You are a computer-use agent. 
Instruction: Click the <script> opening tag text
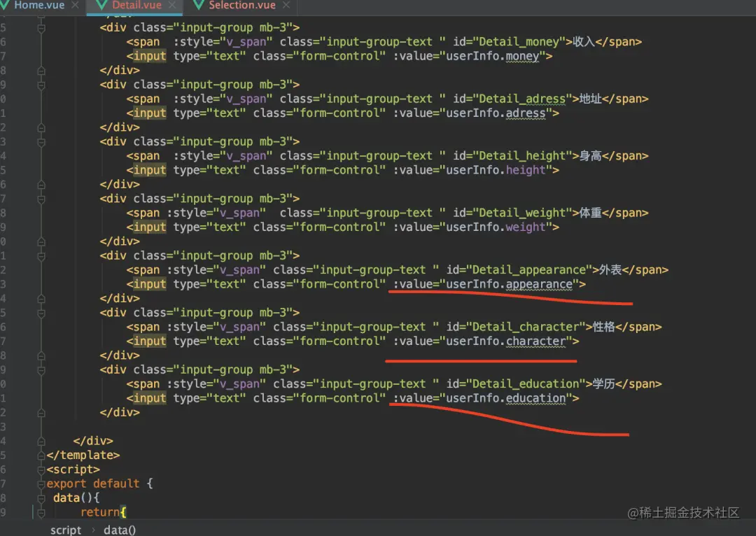73,470
